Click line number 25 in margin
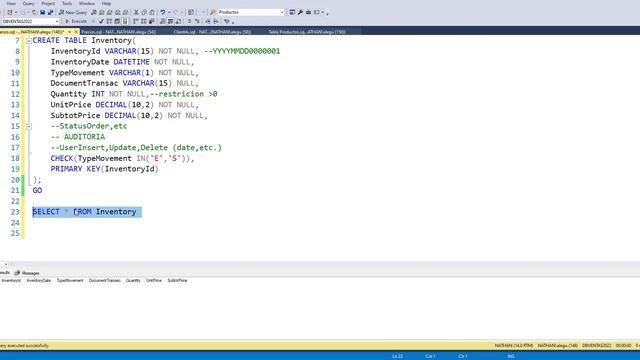Screen dimensions: 640x360 coord(15,233)
